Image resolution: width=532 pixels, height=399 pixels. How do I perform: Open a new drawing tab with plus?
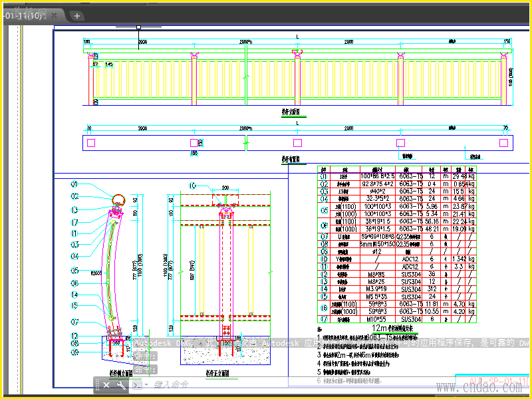(x=77, y=15)
